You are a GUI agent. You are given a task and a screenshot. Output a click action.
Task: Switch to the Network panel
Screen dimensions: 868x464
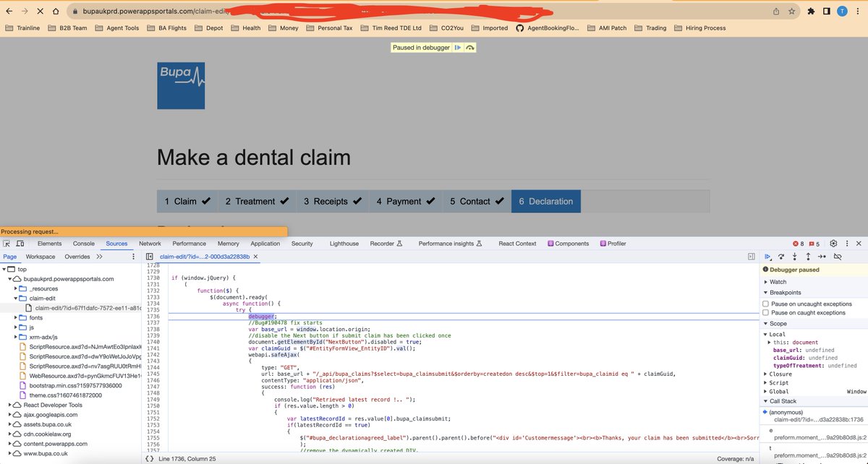click(150, 244)
